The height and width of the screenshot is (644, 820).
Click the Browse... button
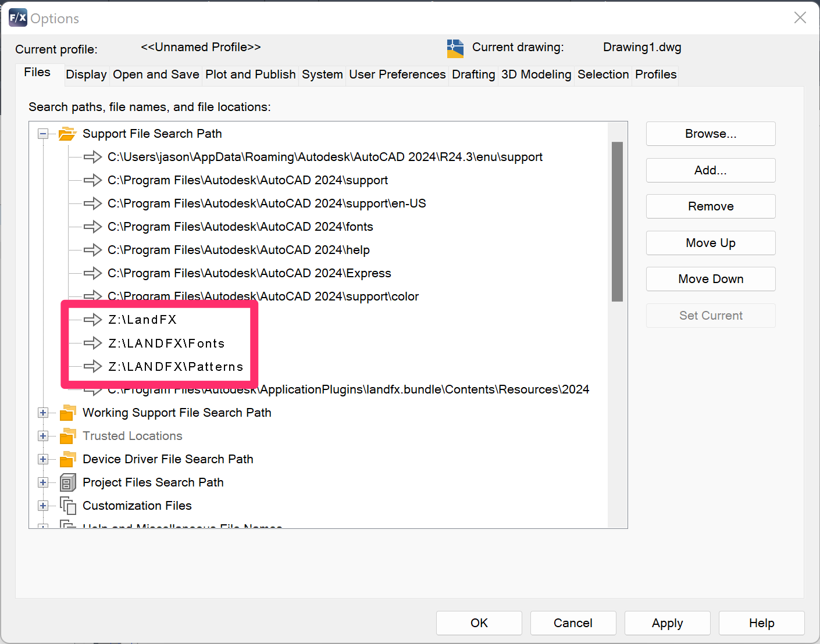(x=711, y=134)
